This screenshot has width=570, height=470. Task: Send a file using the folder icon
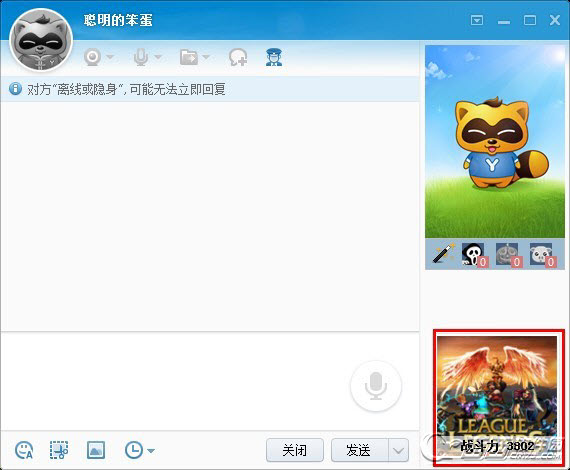point(189,57)
